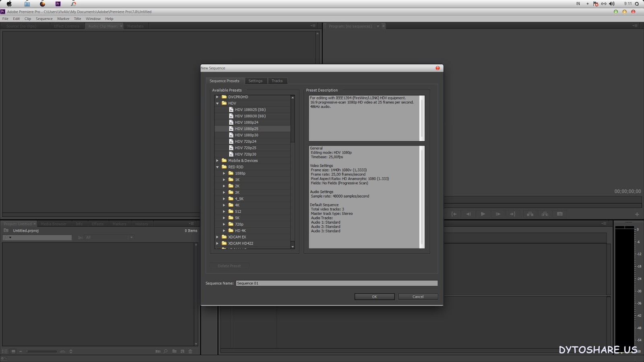Click the Go to Out point icon

click(512, 214)
